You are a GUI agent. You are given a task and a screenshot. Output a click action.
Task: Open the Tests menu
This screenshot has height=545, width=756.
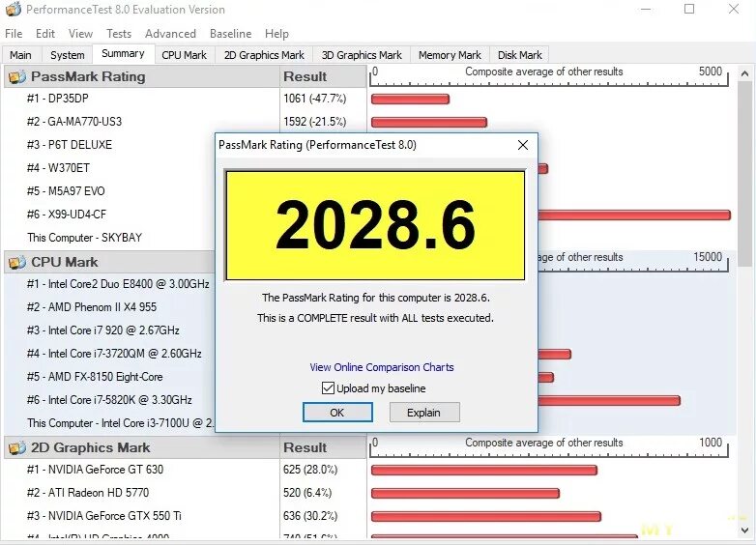pos(119,34)
